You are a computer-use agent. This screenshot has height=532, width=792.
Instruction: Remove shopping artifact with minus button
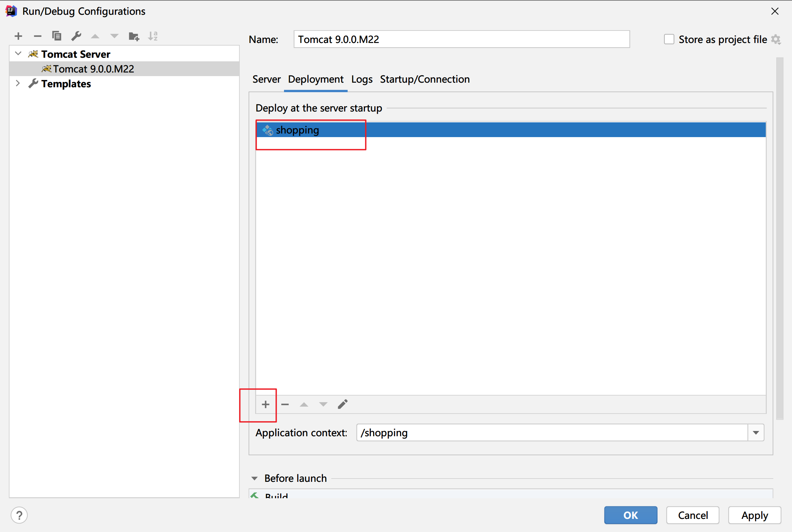(285, 404)
